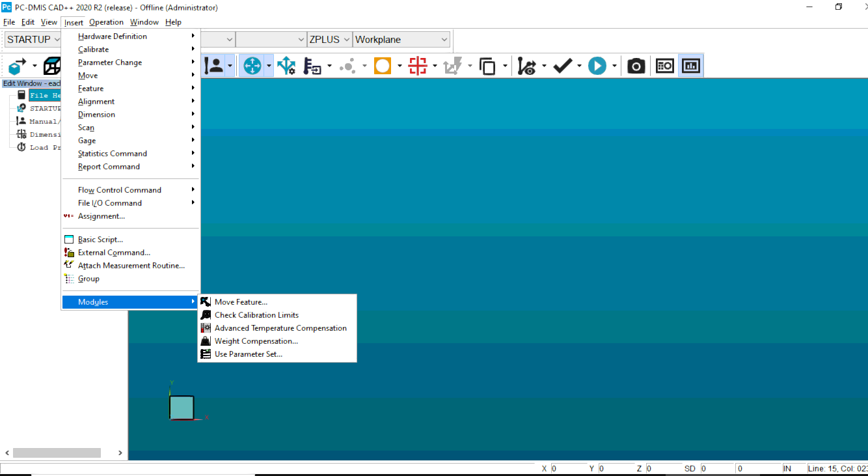Image resolution: width=868 pixels, height=476 pixels.
Task: Open the Statistics Command submenu
Action: pyautogui.click(x=130, y=154)
